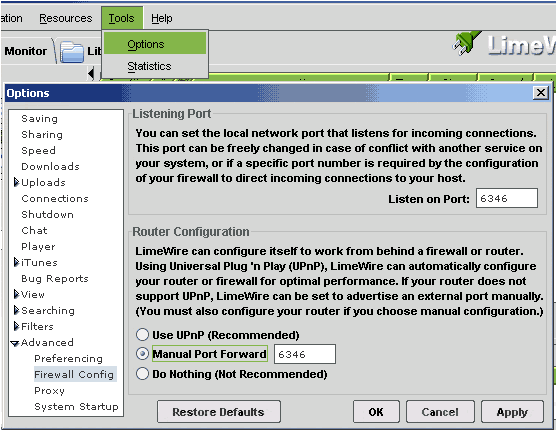Viewport: 557px width, 431px height.
Task: Open the Tools menu
Action: click(x=121, y=18)
